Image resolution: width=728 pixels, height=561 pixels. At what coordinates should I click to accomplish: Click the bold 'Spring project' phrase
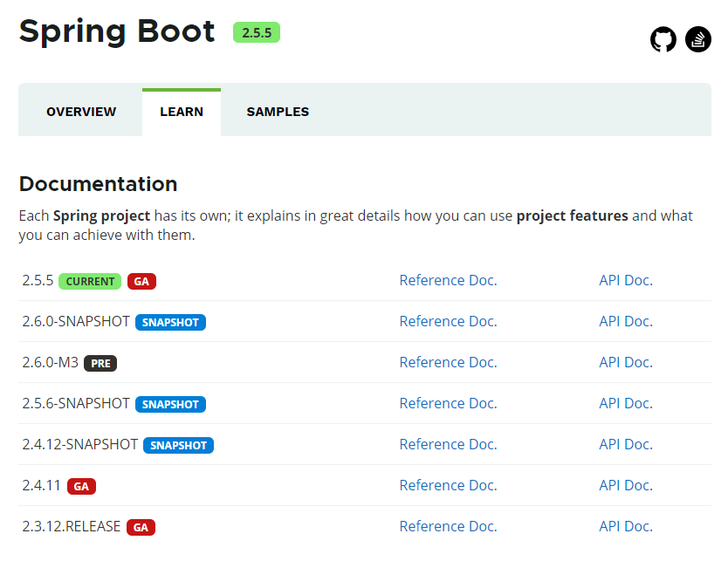tap(101, 216)
